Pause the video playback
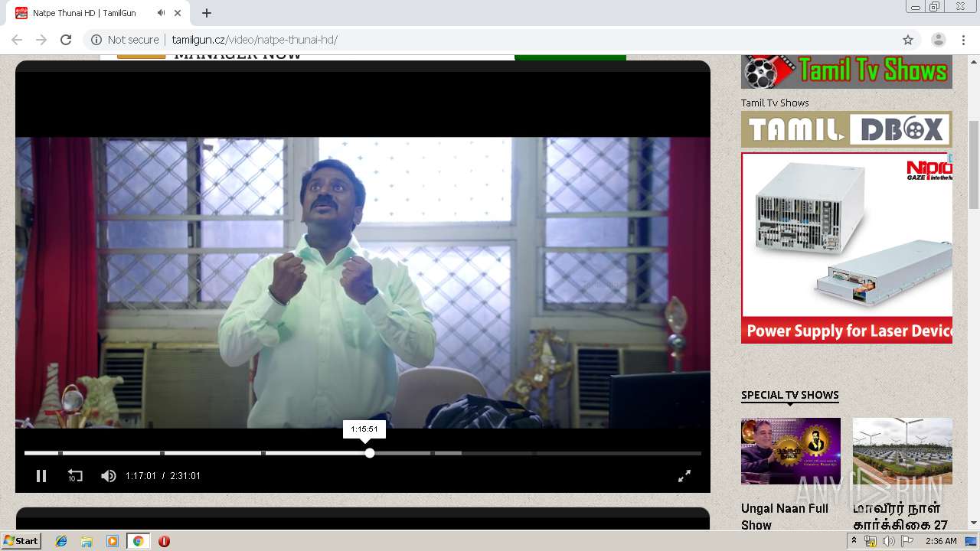This screenshot has width=980, height=551. coord(41,476)
